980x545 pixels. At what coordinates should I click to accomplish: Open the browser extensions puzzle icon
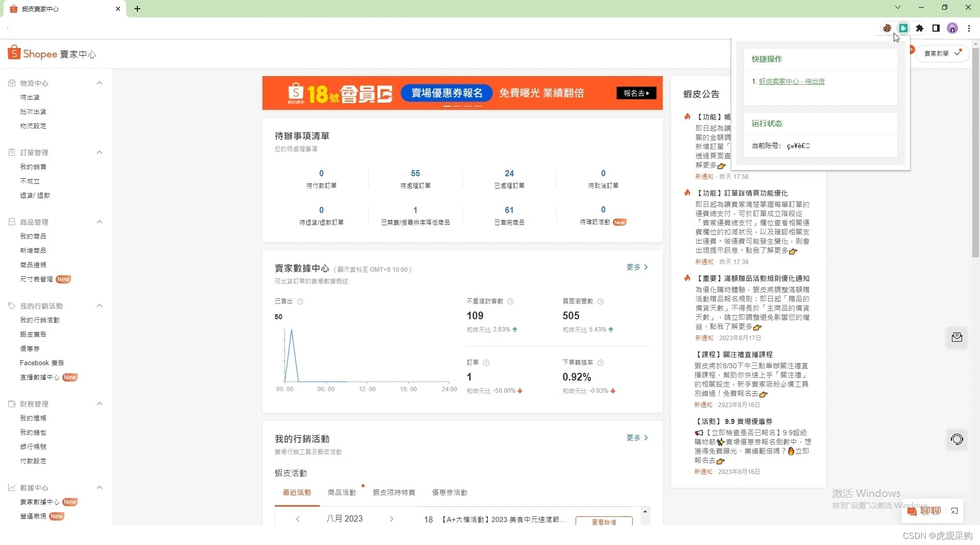(x=920, y=28)
